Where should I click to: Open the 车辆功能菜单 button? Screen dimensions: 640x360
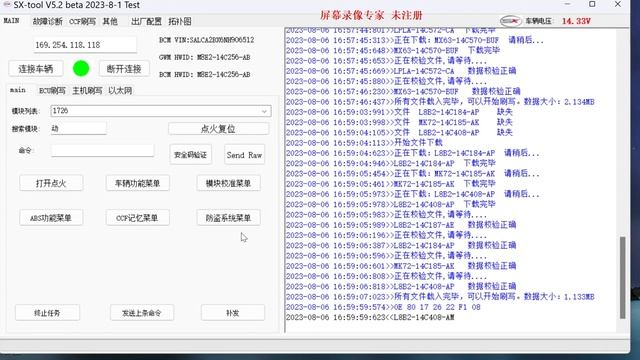(138, 183)
